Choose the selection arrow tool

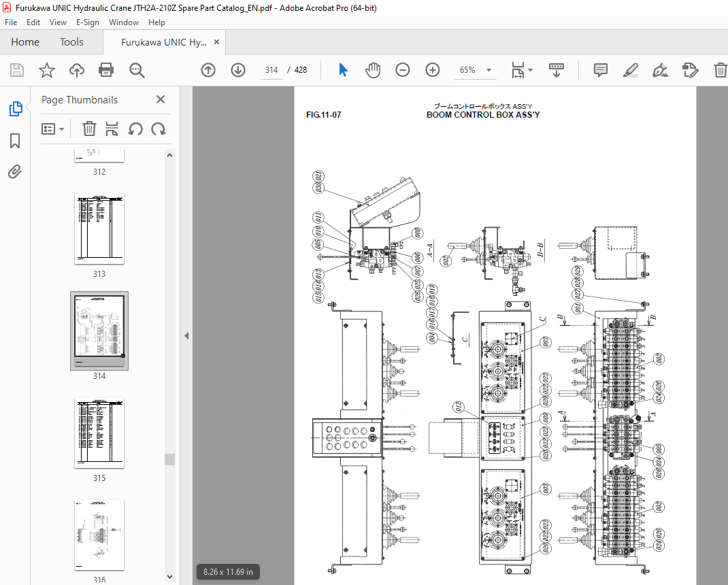[x=343, y=70]
